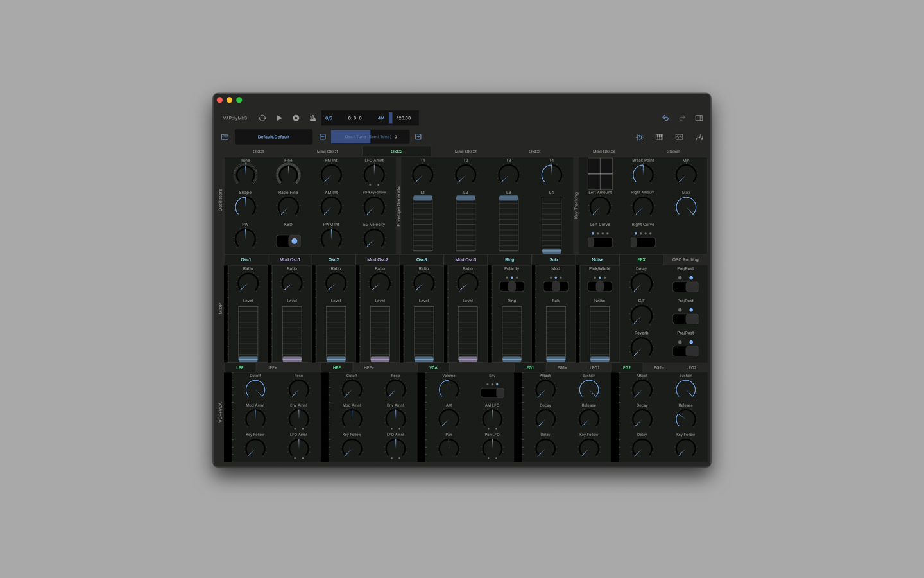Click the Key Tracking XY pad

click(600, 174)
